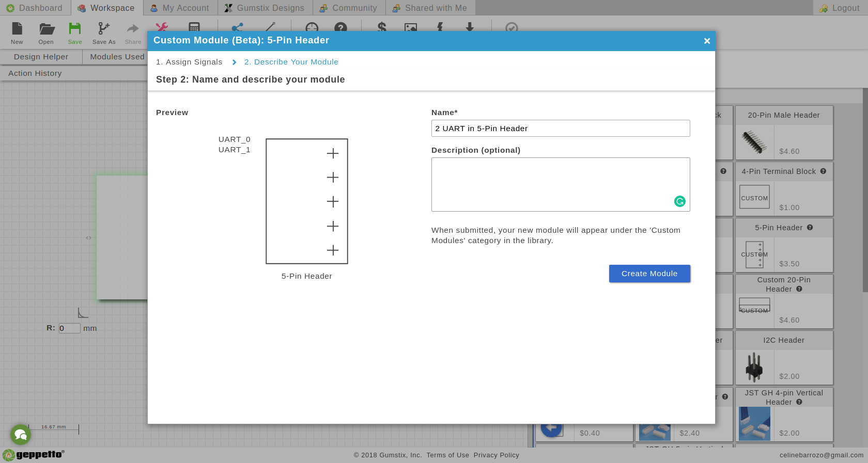Select the Custom 20-Pin Header thumbnail

pos(754,305)
